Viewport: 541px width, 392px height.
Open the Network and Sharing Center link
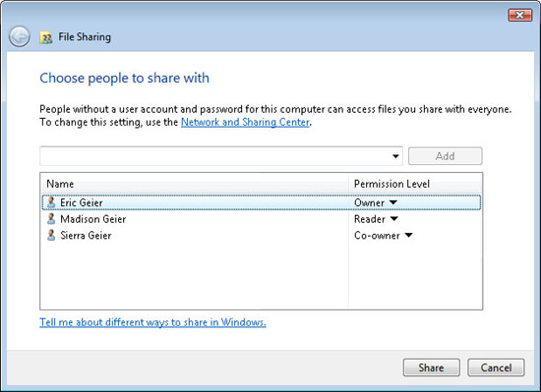[245, 122]
